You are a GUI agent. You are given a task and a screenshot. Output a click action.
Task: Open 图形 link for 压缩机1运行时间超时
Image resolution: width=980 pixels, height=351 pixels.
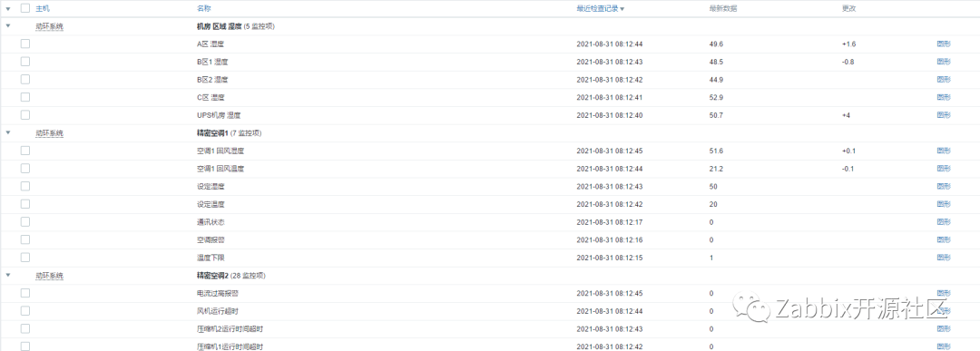944,346
